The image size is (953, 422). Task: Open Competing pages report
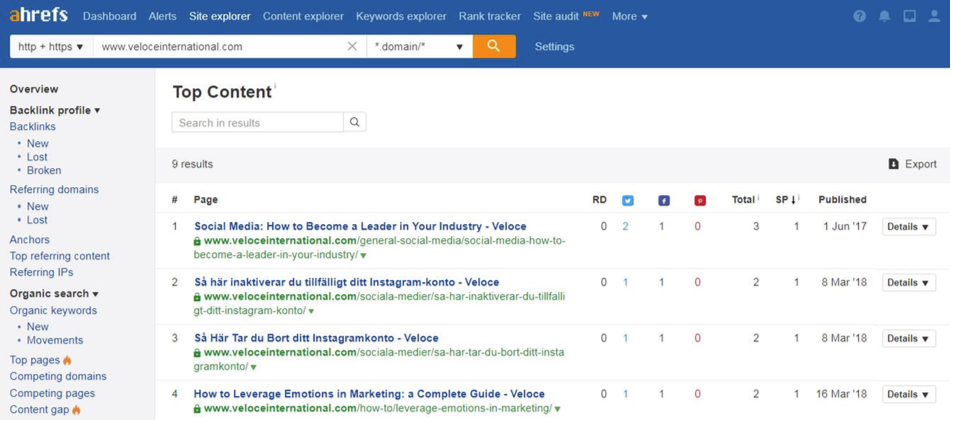52,393
